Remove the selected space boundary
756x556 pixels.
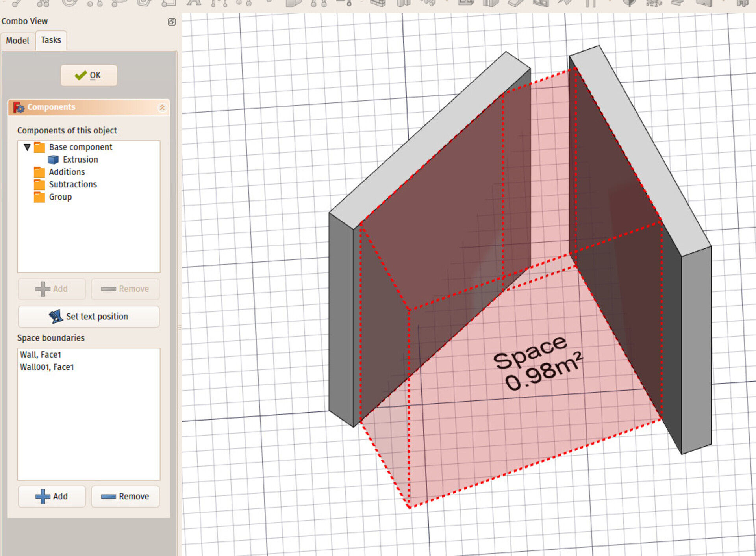125,496
